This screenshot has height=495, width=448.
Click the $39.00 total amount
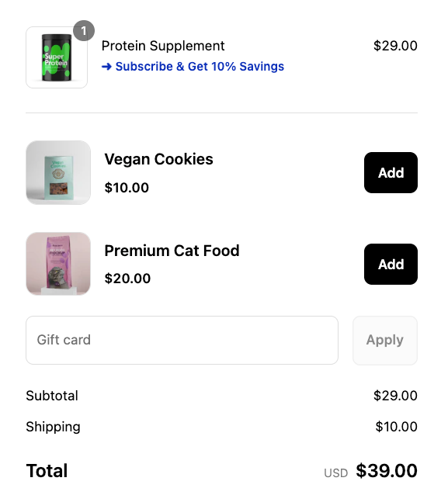click(387, 471)
